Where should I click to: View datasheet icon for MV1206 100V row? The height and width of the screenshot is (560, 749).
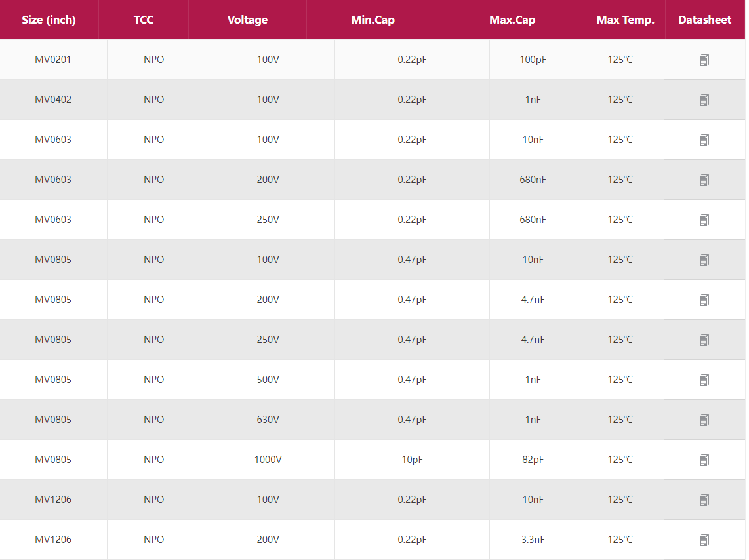(x=704, y=500)
